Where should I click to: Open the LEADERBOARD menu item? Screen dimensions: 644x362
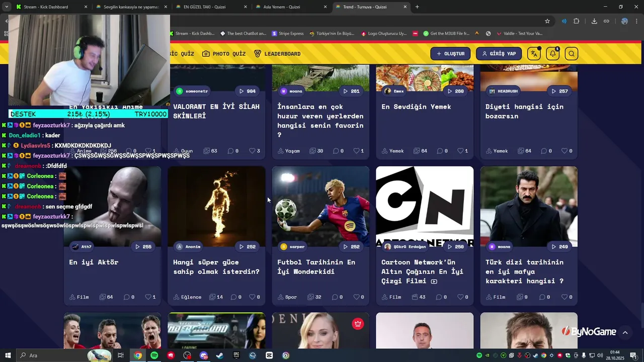[x=277, y=54]
